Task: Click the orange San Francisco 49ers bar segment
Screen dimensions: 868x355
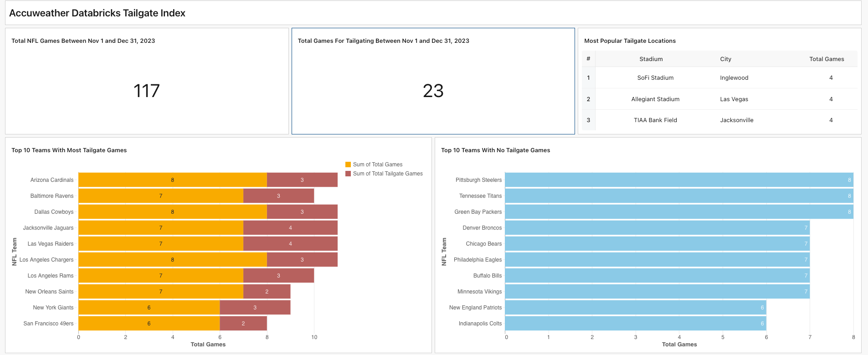Action: coord(149,324)
